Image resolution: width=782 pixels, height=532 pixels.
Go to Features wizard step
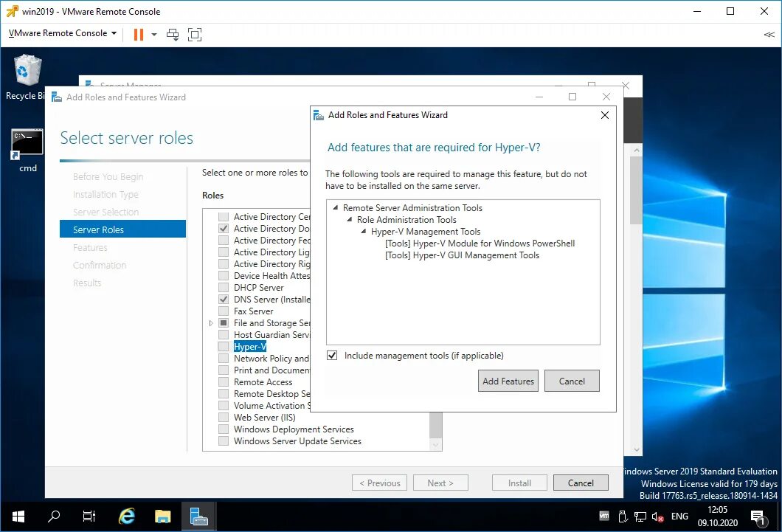tap(90, 247)
